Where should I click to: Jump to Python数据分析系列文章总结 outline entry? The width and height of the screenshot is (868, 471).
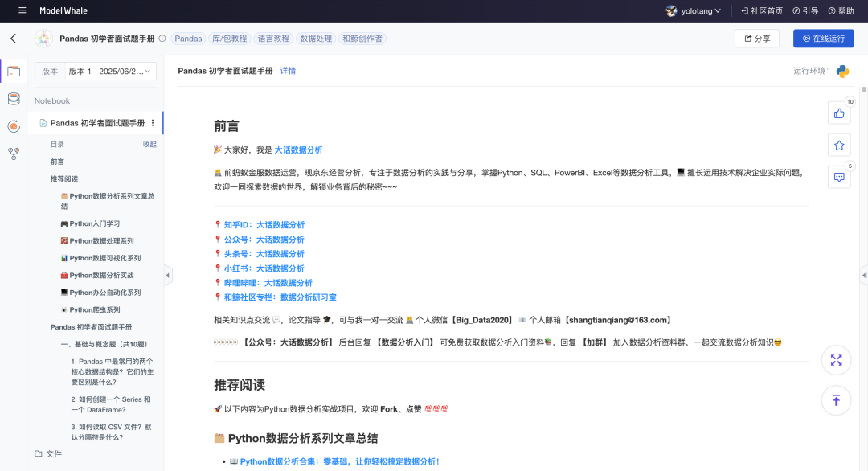point(108,201)
